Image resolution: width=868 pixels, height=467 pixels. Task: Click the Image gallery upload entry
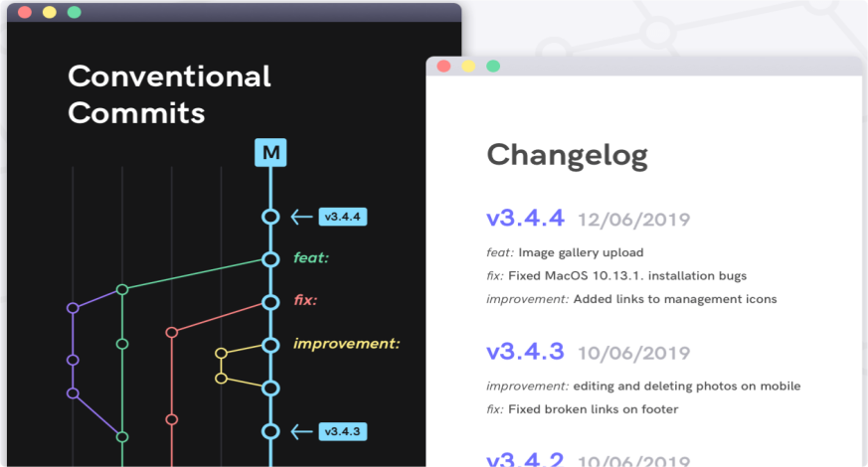click(581, 252)
